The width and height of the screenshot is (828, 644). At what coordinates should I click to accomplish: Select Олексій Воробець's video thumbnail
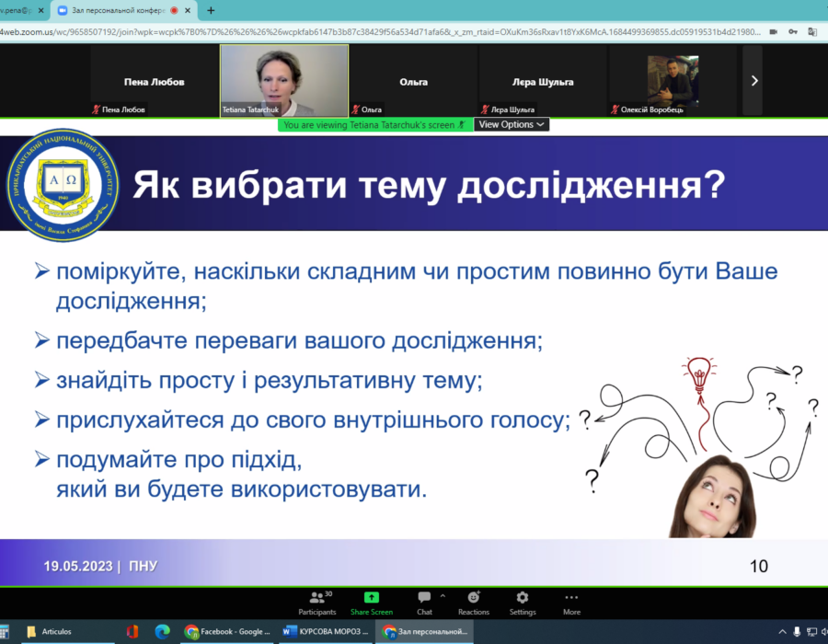[x=673, y=81]
